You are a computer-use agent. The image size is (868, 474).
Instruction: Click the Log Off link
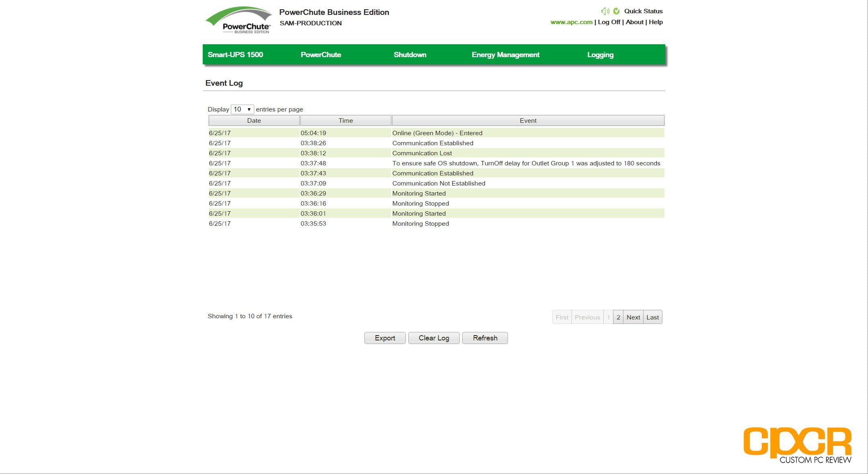coord(609,22)
